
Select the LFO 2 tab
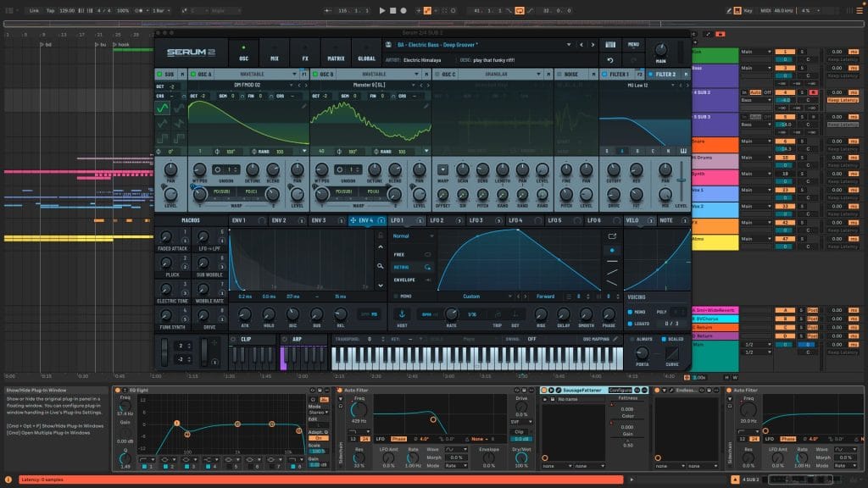pos(437,220)
